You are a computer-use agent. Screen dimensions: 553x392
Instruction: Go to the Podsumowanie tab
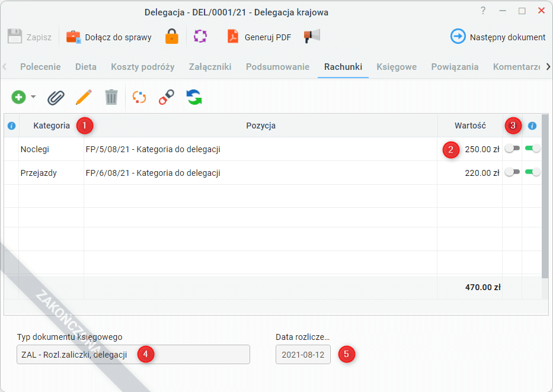(277, 67)
